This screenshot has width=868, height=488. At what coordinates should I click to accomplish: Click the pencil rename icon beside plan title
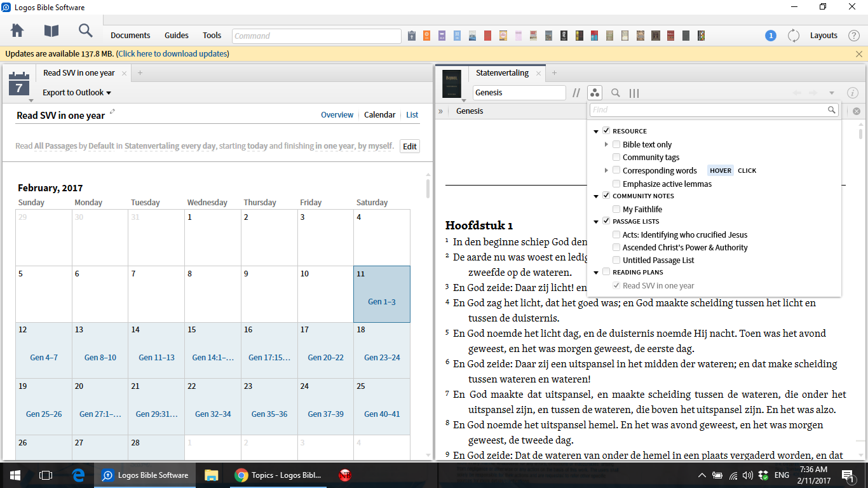coord(112,112)
